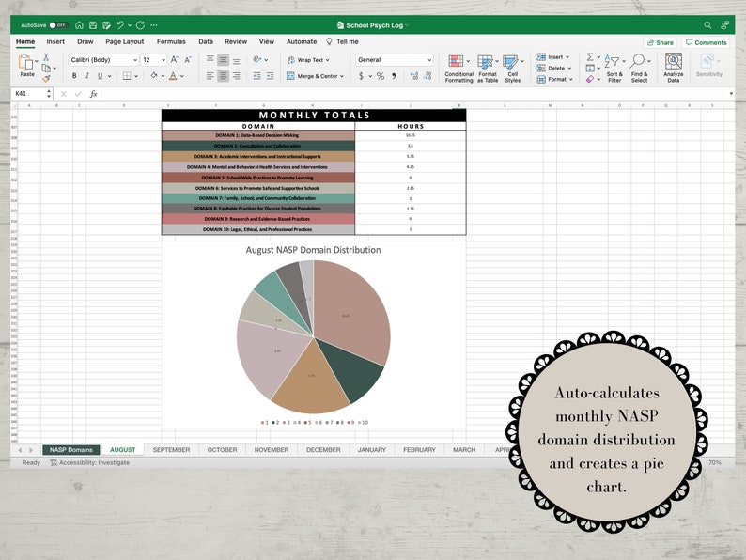Open the Page Layout tab
The image size is (746, 560).
(x=125, y=42)
